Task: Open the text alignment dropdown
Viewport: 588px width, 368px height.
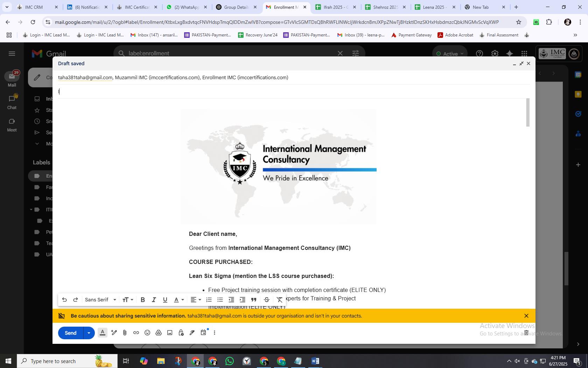Action: coord(196,300)
